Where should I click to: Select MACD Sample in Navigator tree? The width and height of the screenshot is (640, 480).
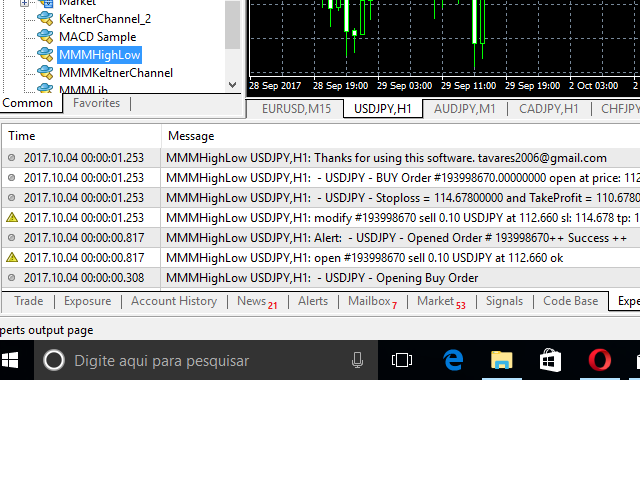click(98, 37)
